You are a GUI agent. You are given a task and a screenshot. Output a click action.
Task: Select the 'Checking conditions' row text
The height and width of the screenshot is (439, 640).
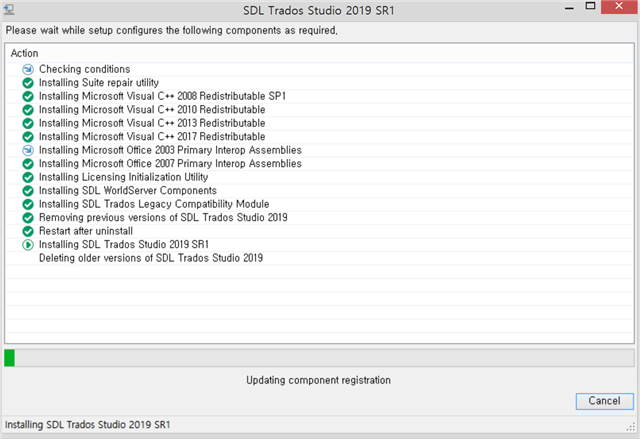tap(84, 69)
